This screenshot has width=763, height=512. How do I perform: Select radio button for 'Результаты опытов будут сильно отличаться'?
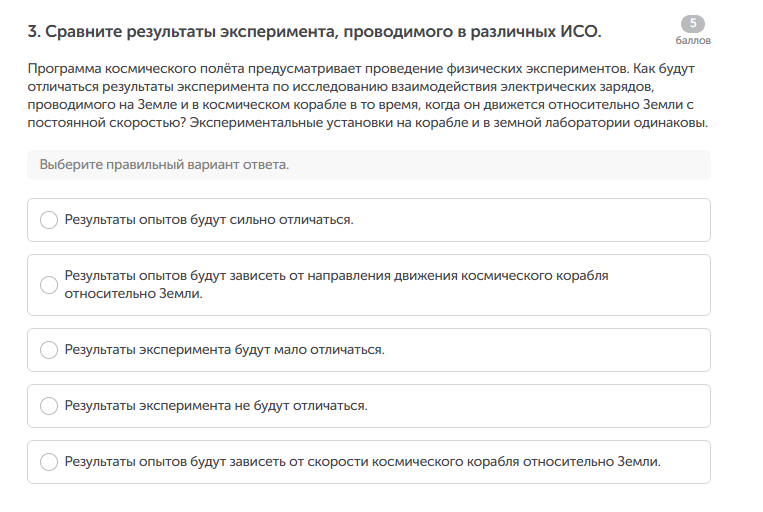[49, 220]
